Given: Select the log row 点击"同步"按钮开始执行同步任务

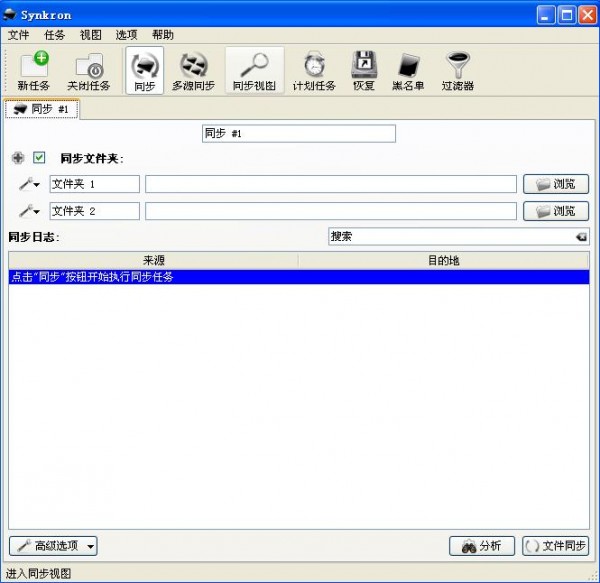Looking at the screenshot, I should (x=299, y=277).
